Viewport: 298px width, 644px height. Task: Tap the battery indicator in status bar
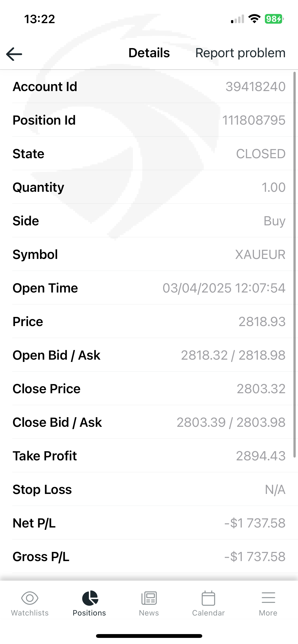point(274,19)
